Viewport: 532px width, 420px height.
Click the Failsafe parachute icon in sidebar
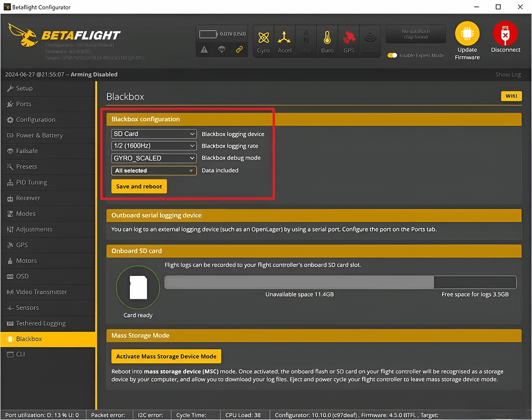[x=10, y=151]
